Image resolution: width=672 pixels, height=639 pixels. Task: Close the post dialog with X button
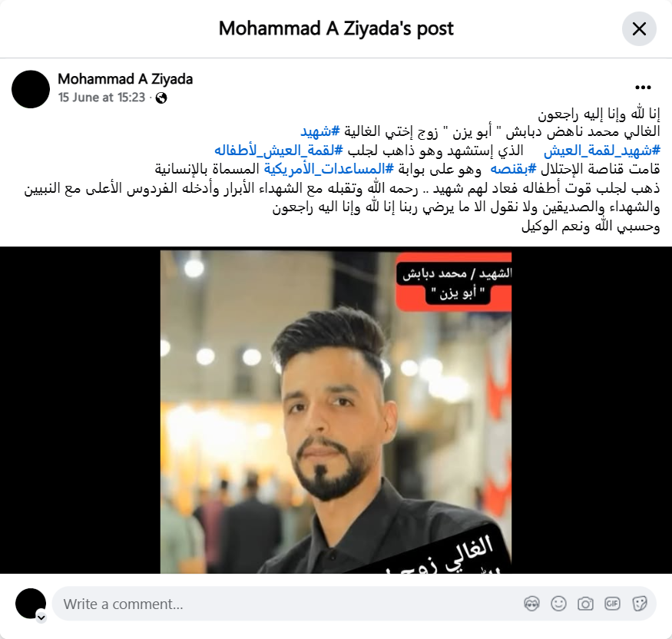(x=639, y=29)
